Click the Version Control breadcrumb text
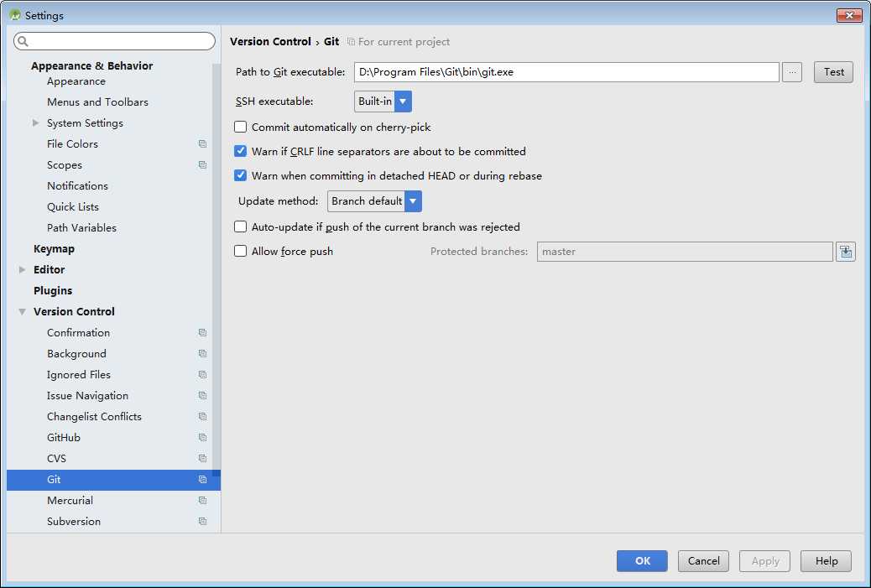Viewport: 871px width, 588px height. click(270, 42)
